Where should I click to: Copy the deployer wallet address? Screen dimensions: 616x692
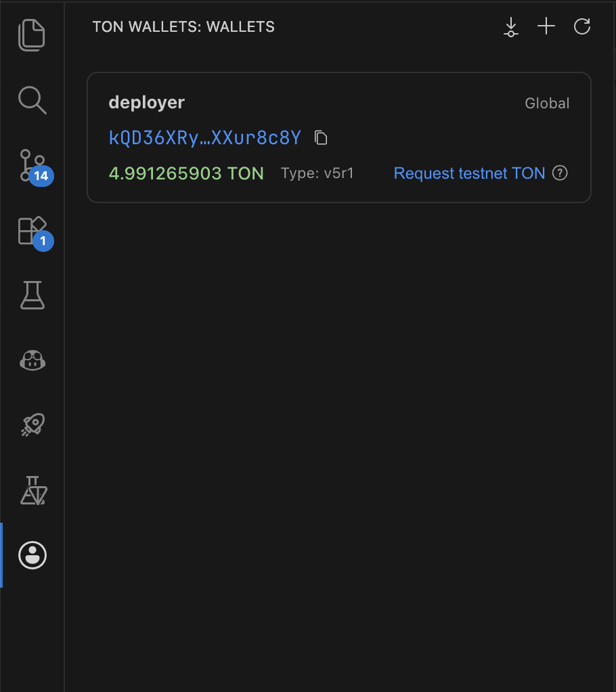pos(322,138)
